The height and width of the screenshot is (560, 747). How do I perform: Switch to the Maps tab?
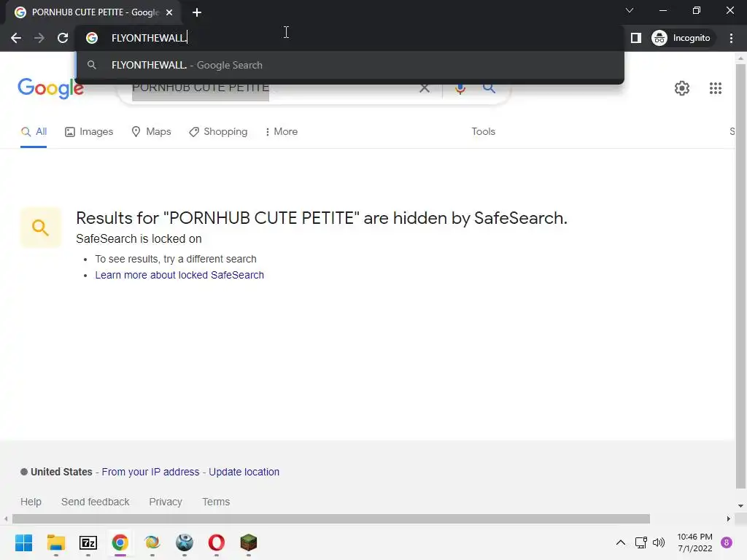point(151,131)
